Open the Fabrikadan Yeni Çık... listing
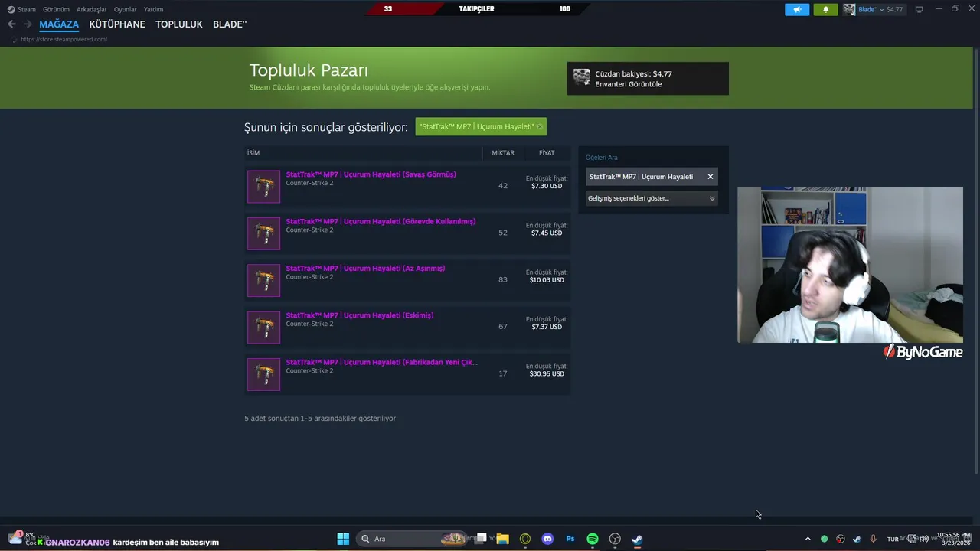Image resolution: width=980 pixels, height=551 pixels. [x=381, y=362]
